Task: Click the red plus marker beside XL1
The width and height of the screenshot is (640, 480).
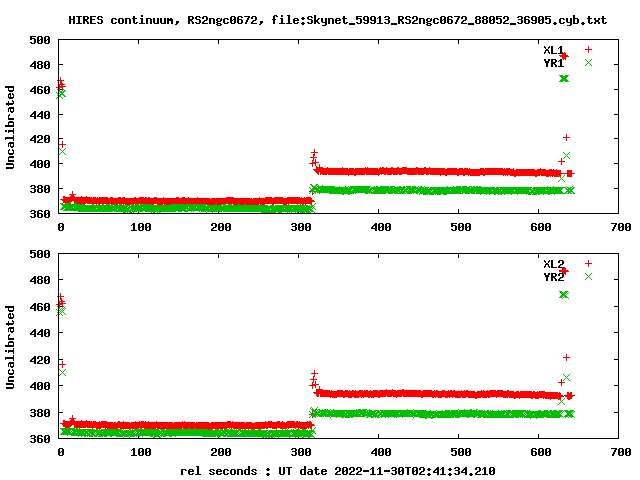Action: (588, 49)
